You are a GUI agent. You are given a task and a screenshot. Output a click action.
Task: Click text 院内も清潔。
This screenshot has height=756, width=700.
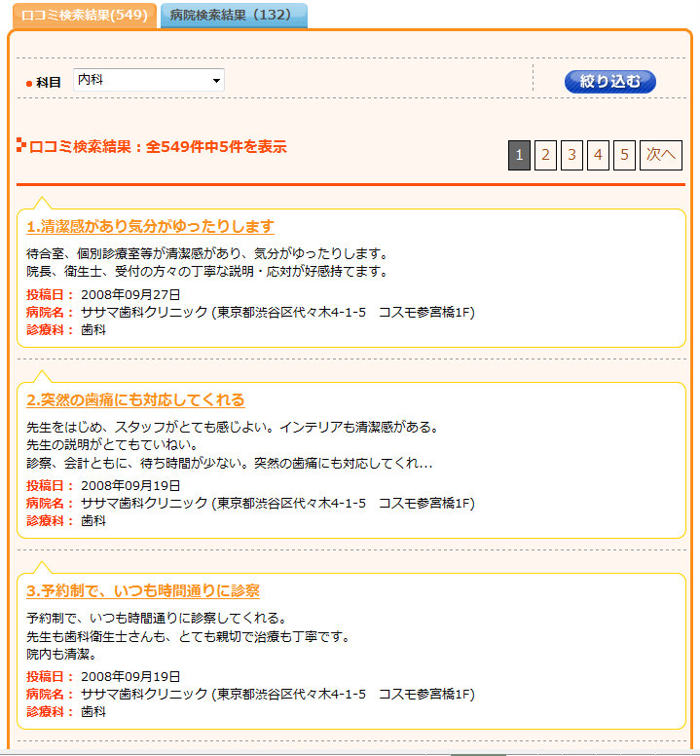[61, 655]
